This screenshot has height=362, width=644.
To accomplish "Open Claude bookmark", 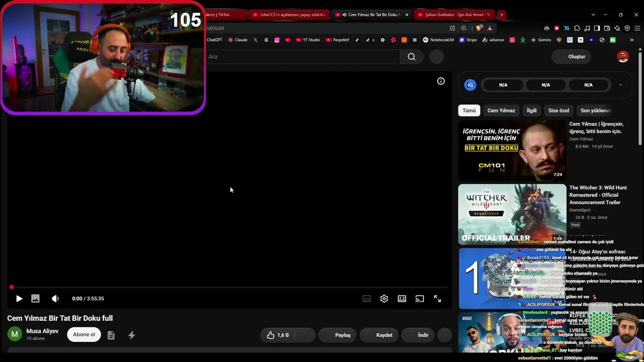I will tap(237, 40).
